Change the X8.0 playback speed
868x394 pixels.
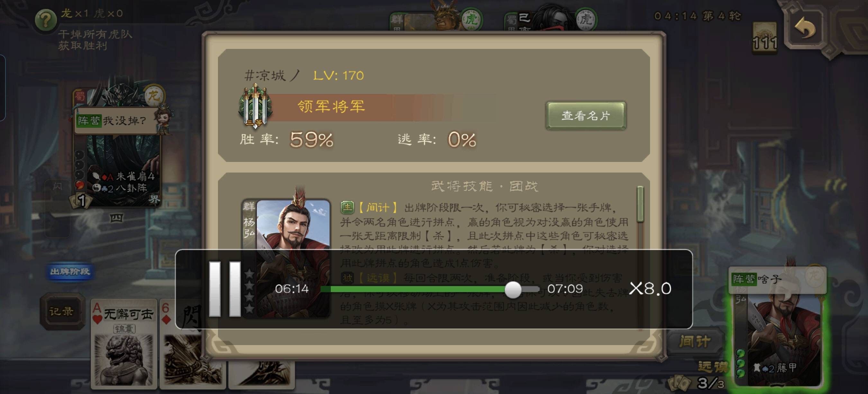click(650, 288)
